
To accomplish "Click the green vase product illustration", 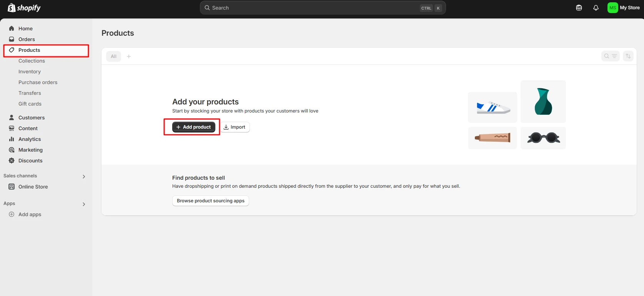I will tap(543, 102).
